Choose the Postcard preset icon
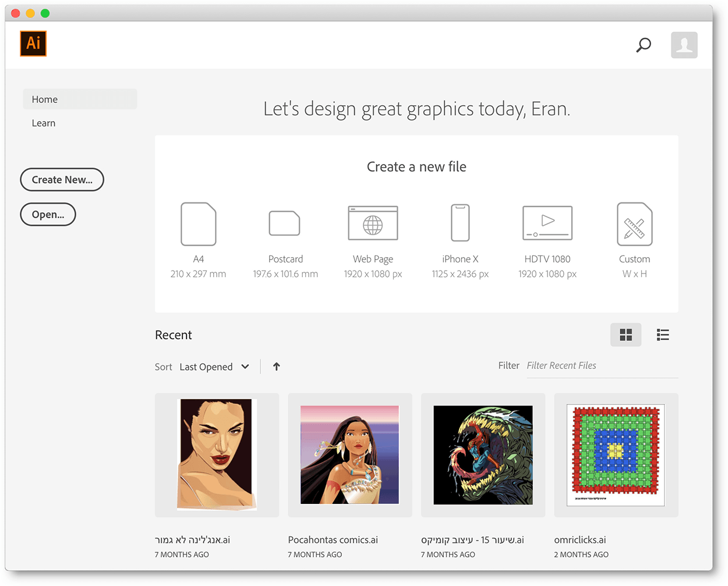This screenshot has width=728, height=586. coord(285,223)
